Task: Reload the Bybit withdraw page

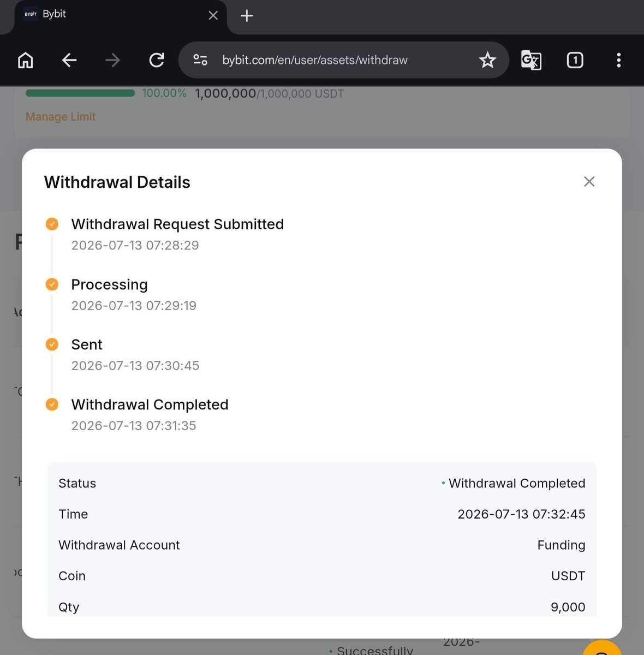Action: (157, 60)
